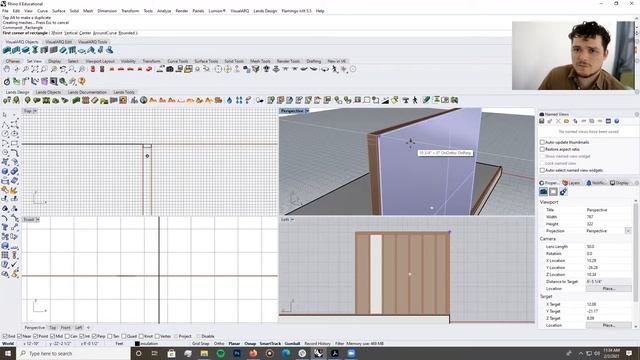The width and height of the screenshot is (640, 360).
Task: Toggle SmartTrack in status bar
Action: click(x=270, y=344)
